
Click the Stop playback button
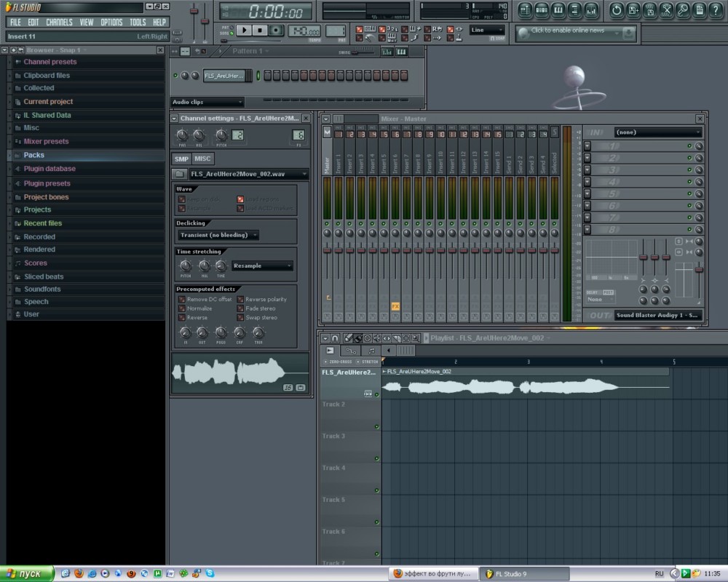[x=261, y=30]
